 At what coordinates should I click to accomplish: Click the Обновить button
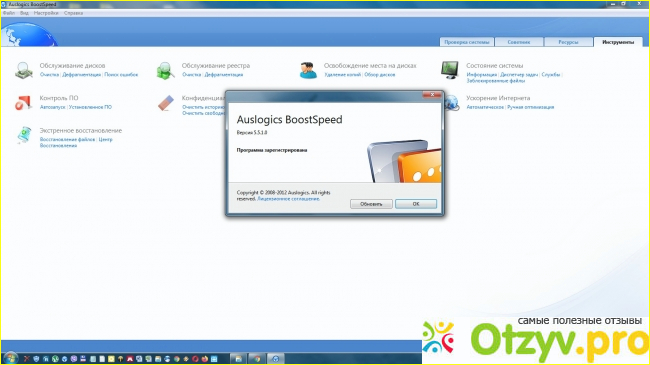pyautogui.click(x=371, y=204)
